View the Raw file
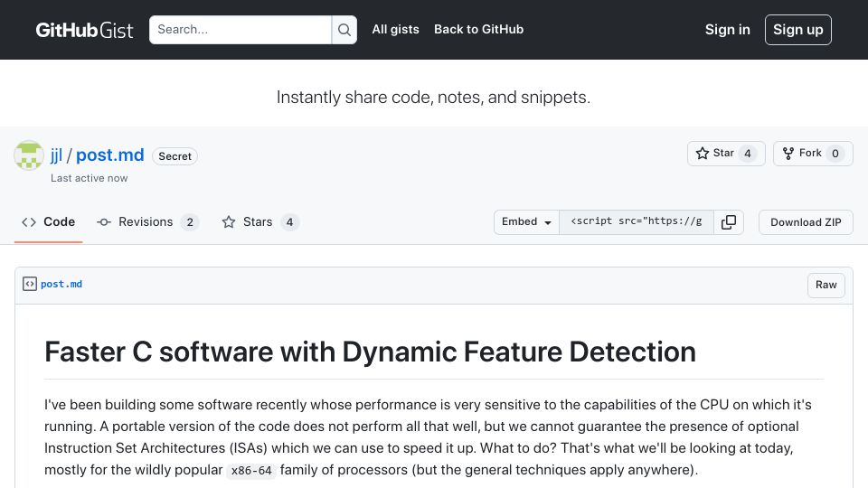This screenshot has height=488, width=868. [x=826, y=285]
